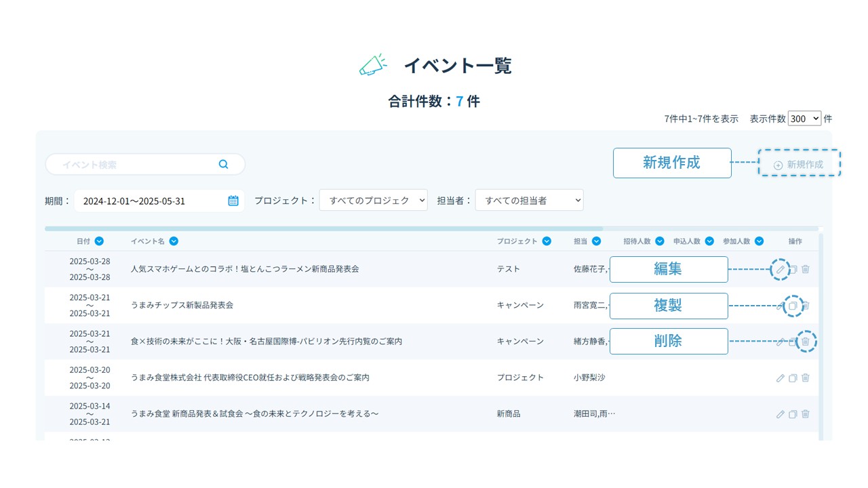This screenshot has width=868, height=488.
Task: Click the horizontal scrollbar above the table
Action: pyautogui.click(x=323, y=229)
